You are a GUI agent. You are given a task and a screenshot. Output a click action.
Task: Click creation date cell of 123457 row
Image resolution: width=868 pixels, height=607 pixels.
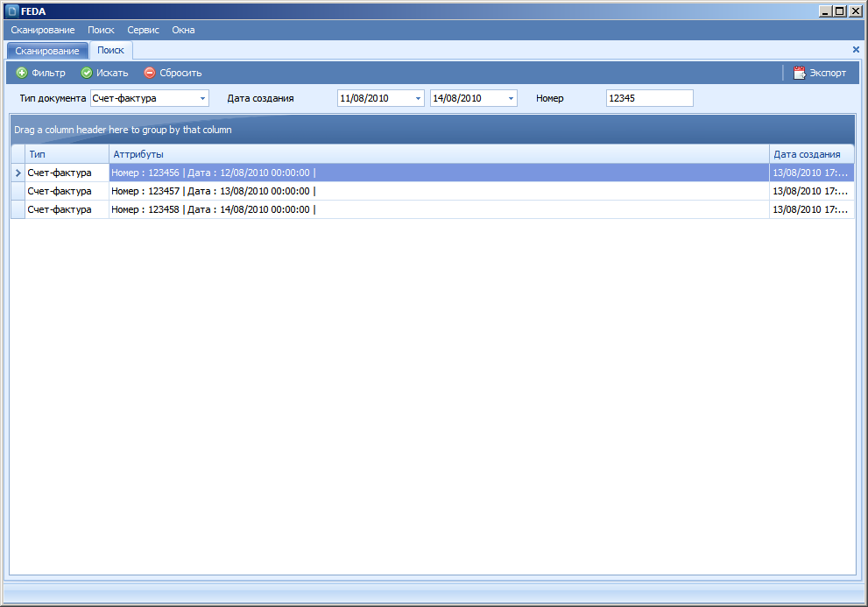click(x=812, y=191)
